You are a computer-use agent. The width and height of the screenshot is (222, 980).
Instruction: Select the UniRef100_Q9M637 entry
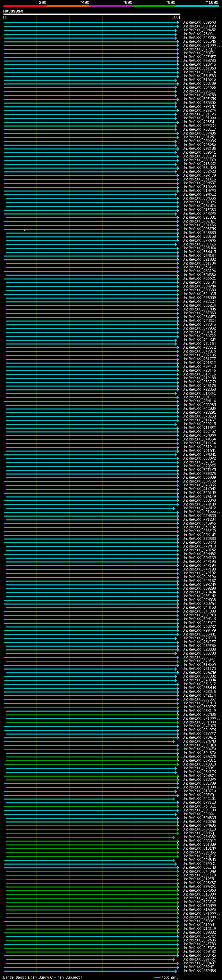(199, 183)
